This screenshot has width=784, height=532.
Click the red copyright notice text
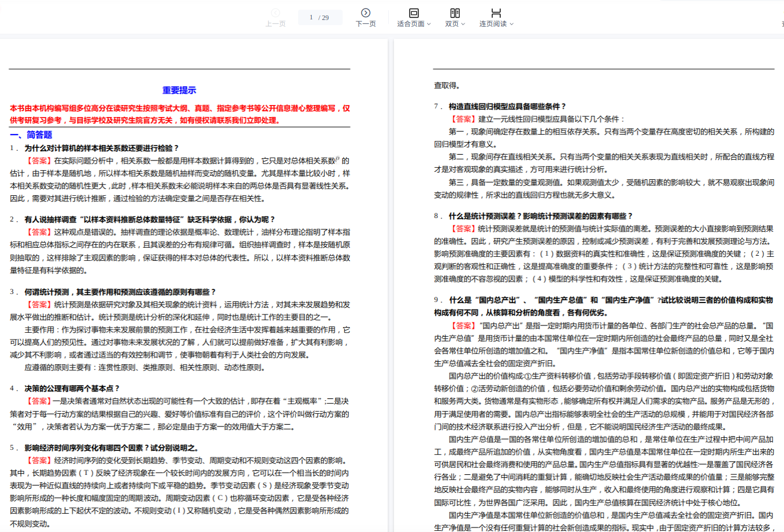179,114
